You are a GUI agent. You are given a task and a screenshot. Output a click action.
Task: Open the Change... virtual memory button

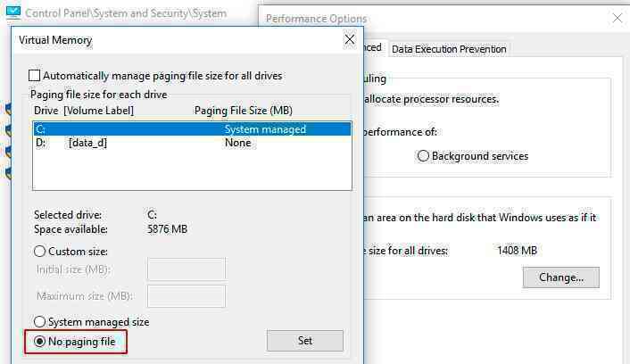pyautogui.click(x=561, y=277)
